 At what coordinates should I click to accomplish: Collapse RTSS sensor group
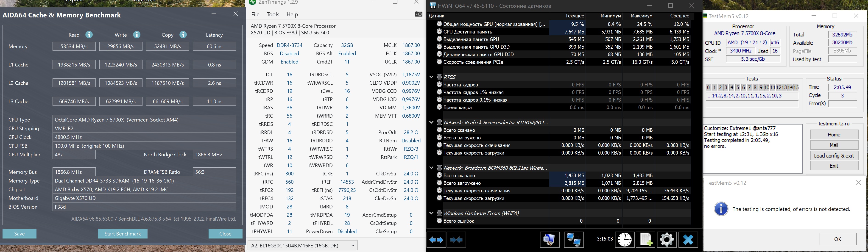(431, 77)
